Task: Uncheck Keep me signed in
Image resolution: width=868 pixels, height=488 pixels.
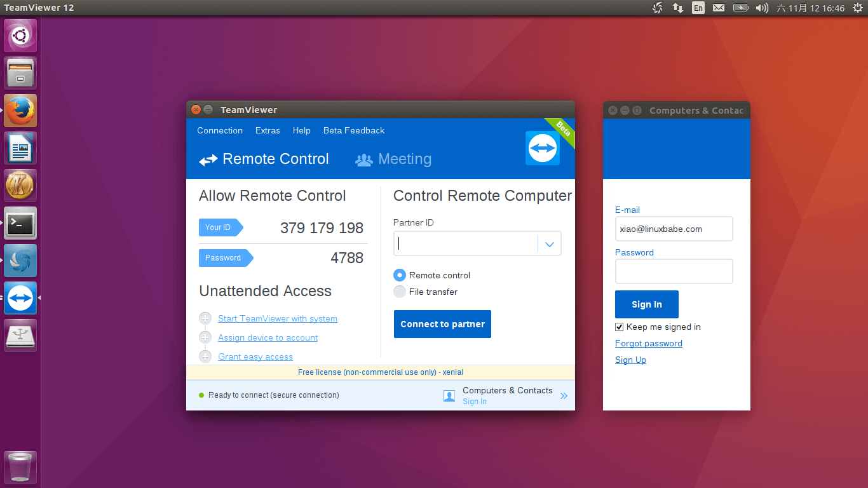Action: click(x=620, y=327)
